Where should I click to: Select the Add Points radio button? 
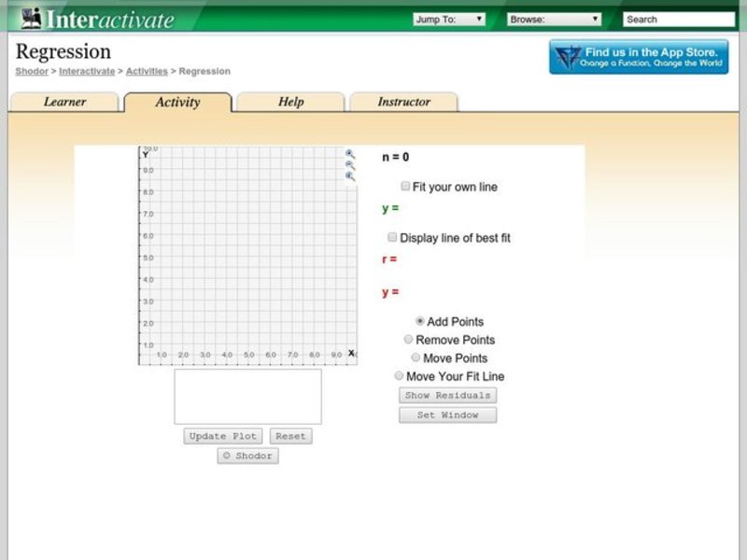pyautogui.click(x=420, y=321)
